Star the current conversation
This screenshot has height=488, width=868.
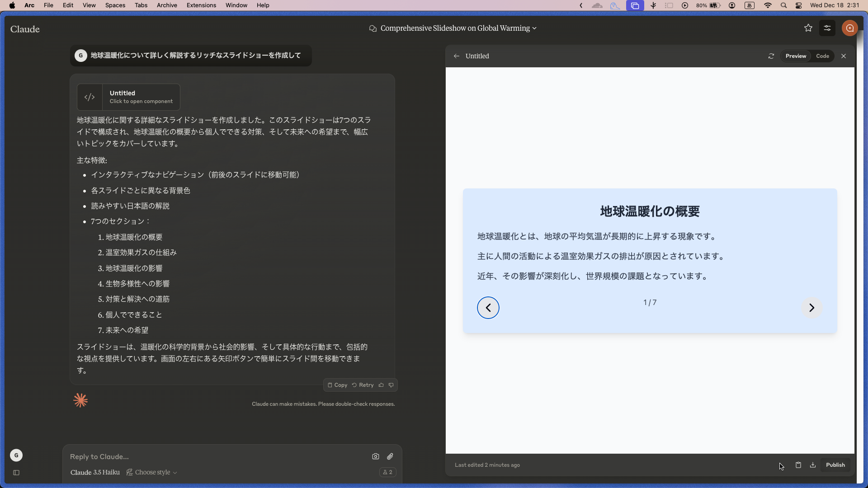point(808,28)
